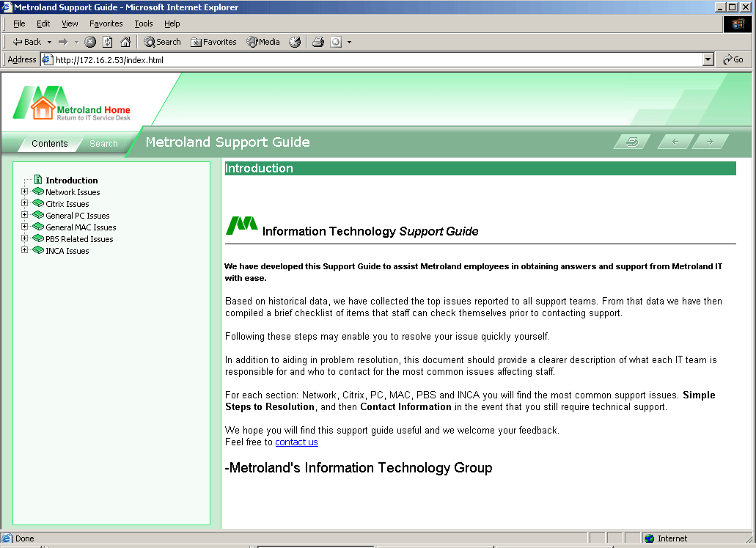The image size is (756, 548).
Task: Follow the contact us link
Action: [296, 442]
